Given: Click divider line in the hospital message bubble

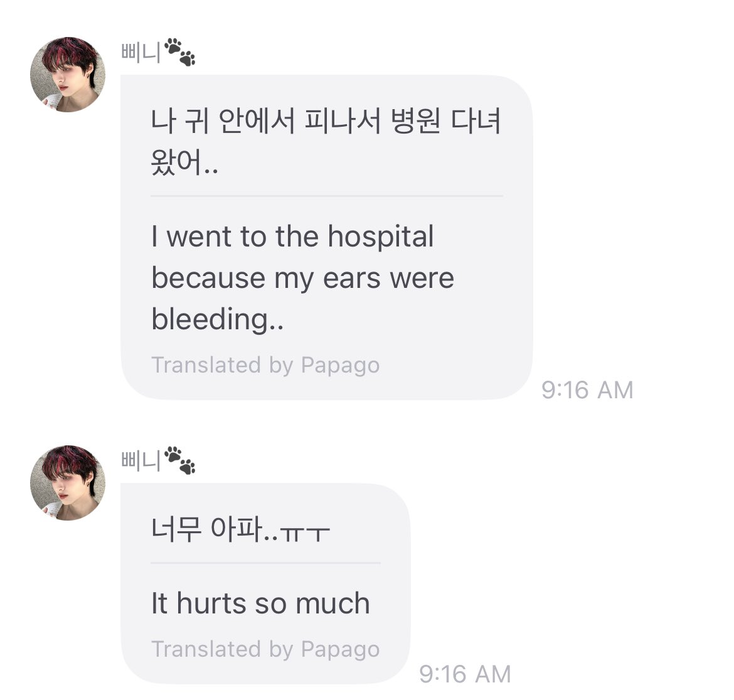Looking at the screenshot, I should (326, 196).
